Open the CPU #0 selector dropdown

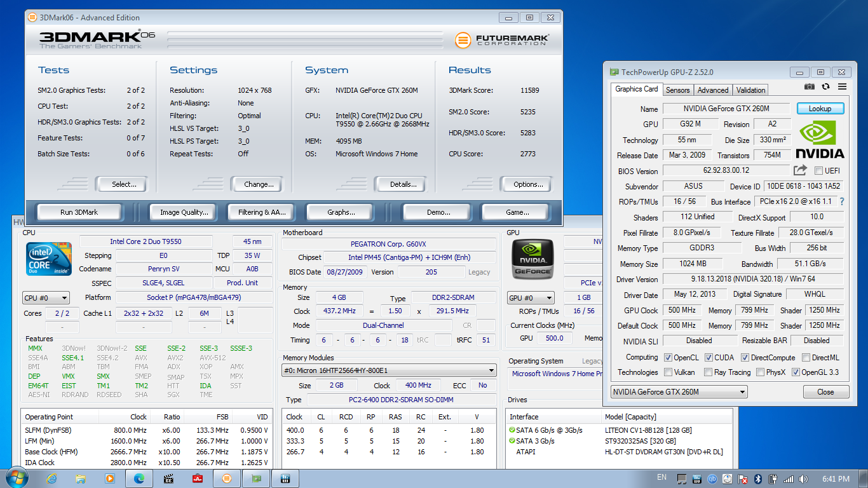46,297
